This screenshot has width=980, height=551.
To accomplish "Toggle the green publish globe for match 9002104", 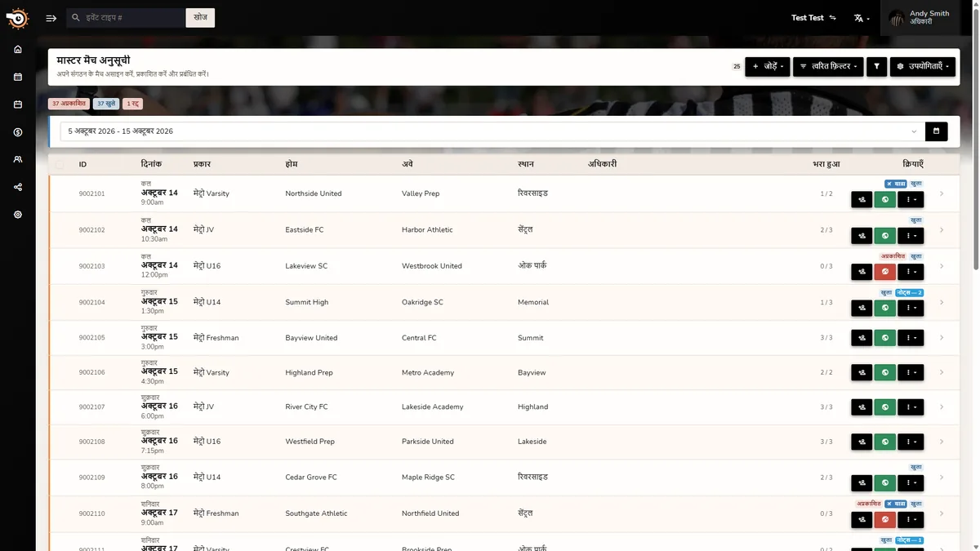I will coord(885,309).
